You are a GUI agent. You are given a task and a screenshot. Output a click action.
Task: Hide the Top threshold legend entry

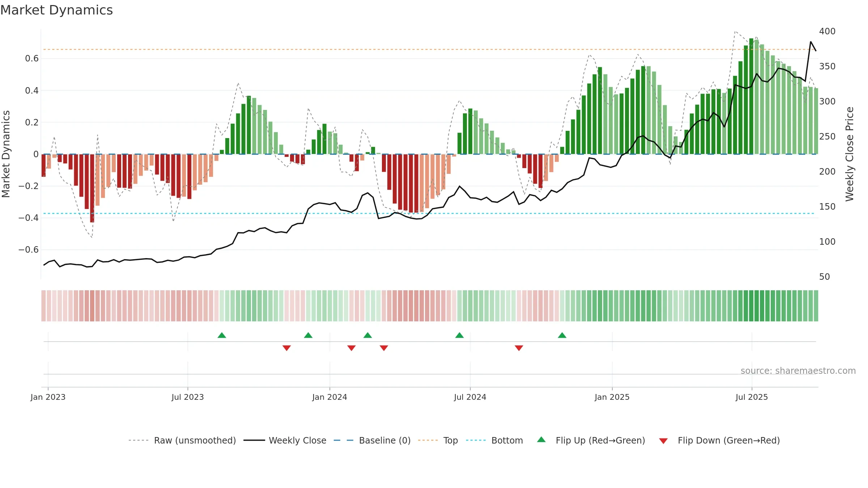pos(438,440)
